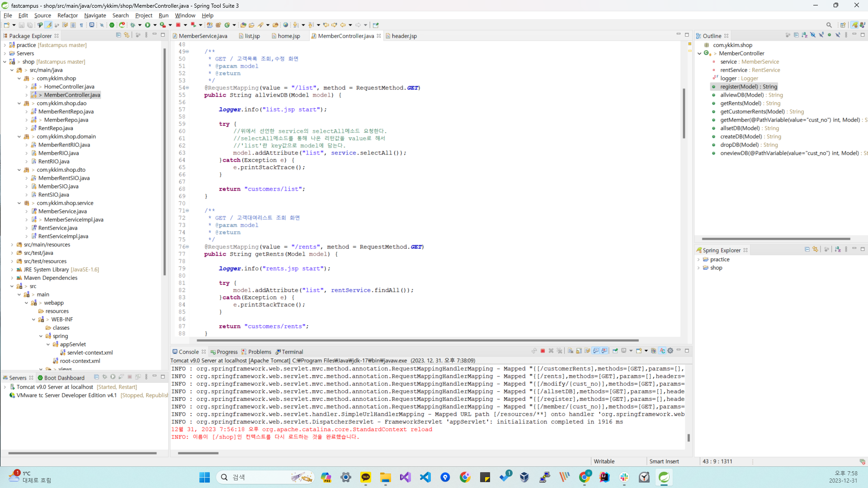Image resolution: width=868 pixels, height=488 pixels.
Task: Click the Boot Dashboard green power icon in toolbar
Action: tap(112, 25)
